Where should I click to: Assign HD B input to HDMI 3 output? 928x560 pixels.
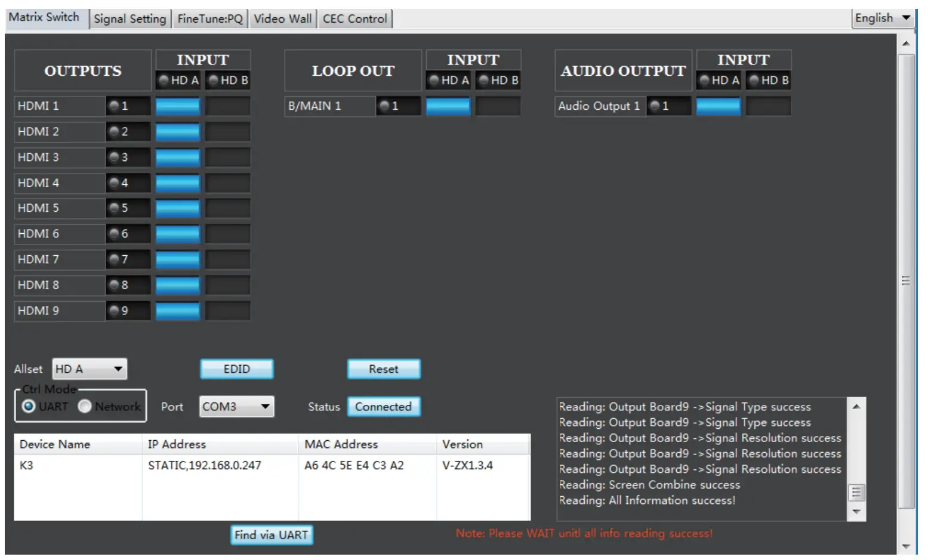(229, 157)
